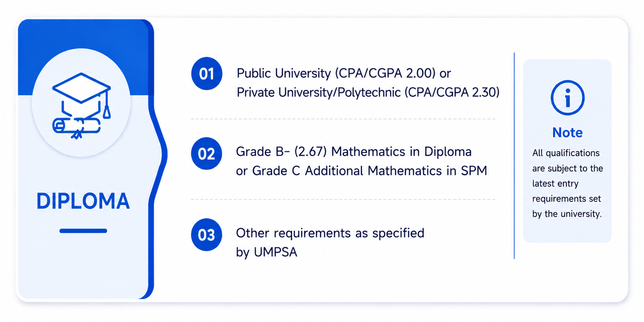Screen dimensions: 644x322
Task: Select the 02 numbered circle badge
Action: click(x=207, y=154)
